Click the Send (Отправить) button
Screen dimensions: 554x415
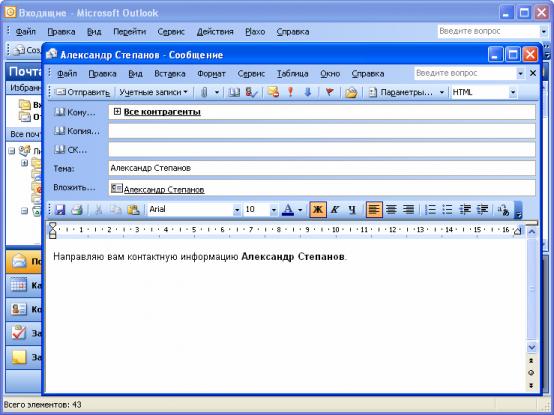[x=83, y=93]
